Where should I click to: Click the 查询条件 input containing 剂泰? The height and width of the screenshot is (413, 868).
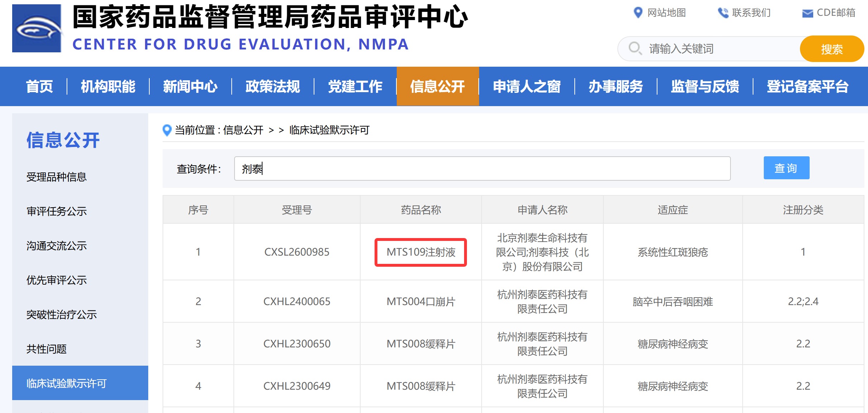point(482,168)
